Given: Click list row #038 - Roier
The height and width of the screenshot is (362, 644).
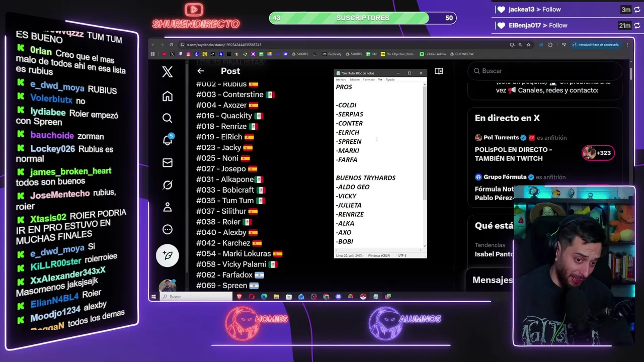Looking at the screenshot, I should [224, 222].
